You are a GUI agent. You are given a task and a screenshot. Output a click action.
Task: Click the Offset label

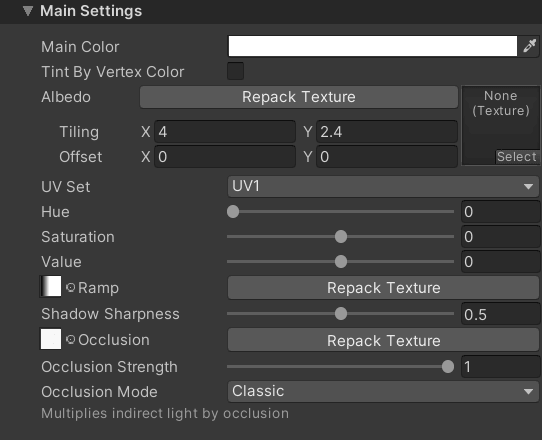(81, 157)
